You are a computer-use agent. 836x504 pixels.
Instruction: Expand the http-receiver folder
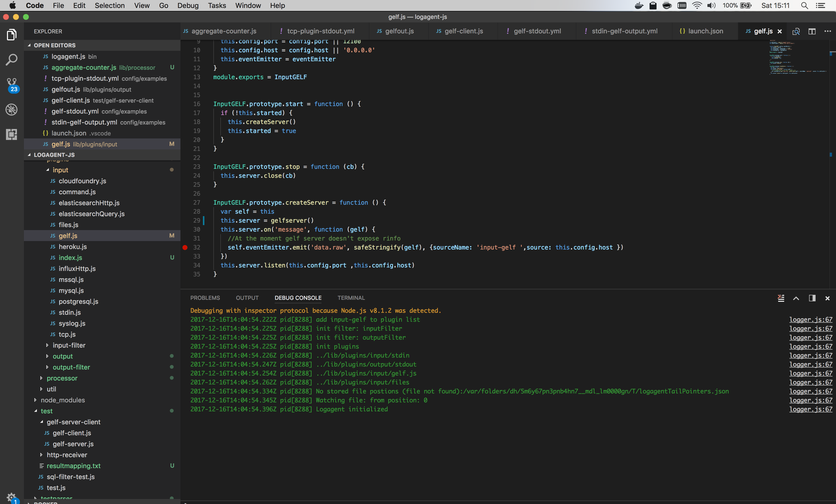(x=41, y=455)
